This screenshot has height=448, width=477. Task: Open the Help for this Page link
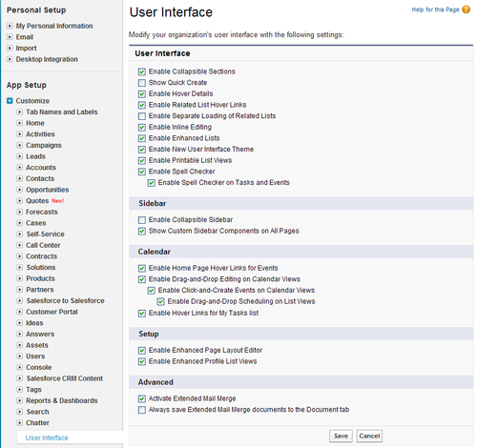[x=435, y=10]
